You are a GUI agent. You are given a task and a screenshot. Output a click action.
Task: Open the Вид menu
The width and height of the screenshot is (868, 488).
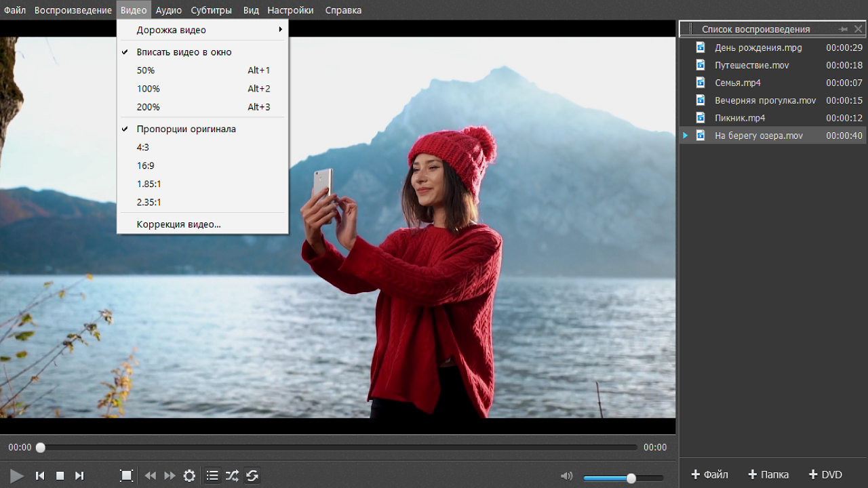point(251,10)
